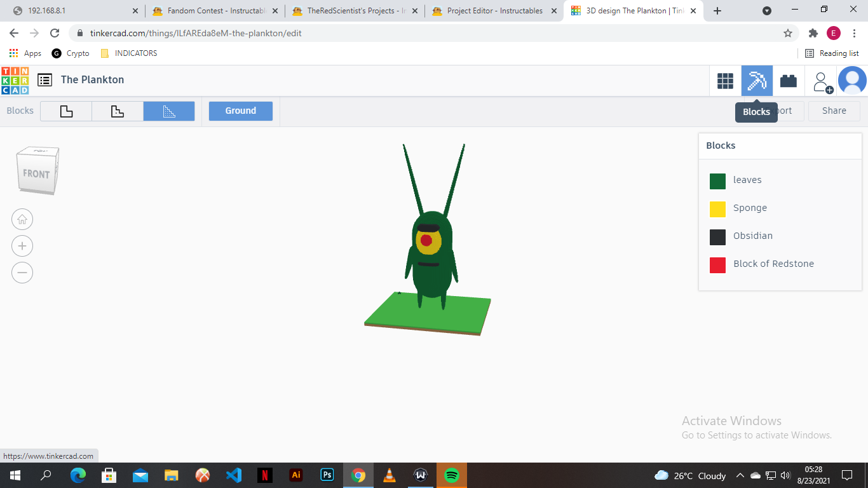Image resolution: width=868 pixels, height=488 pixels.
Task: Select the Obsidian block label
Action: (753, 236)
